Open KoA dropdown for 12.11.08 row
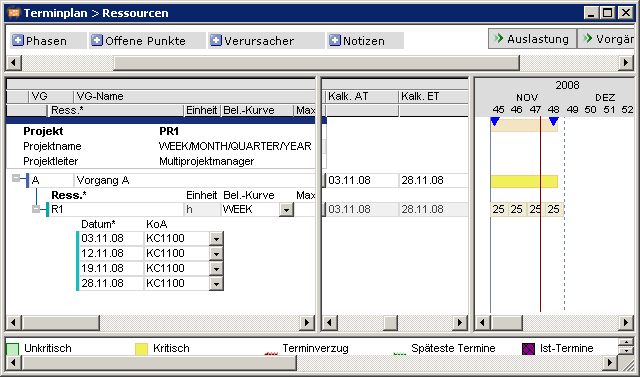The image size is (640, 377). pos(216,253)
